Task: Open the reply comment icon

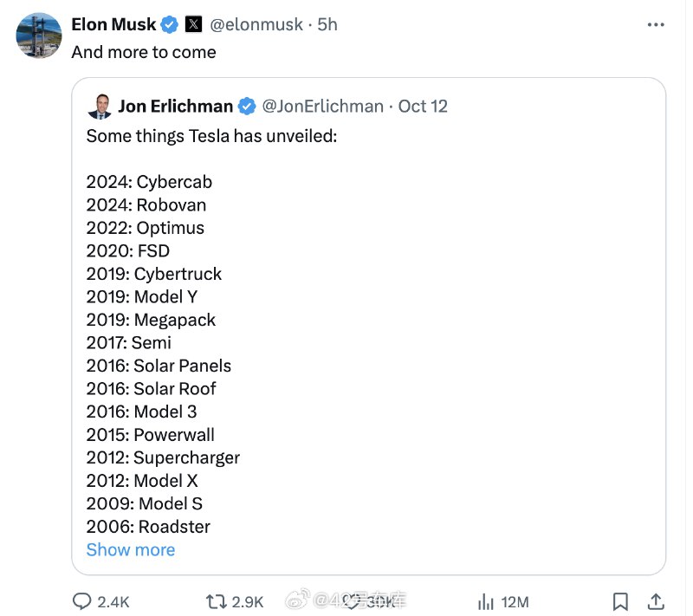Action: pos(81,601)
